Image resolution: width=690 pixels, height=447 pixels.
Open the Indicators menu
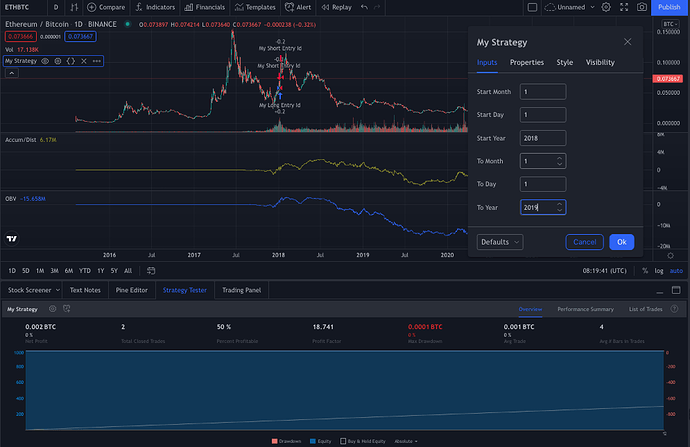pos(155,7)
